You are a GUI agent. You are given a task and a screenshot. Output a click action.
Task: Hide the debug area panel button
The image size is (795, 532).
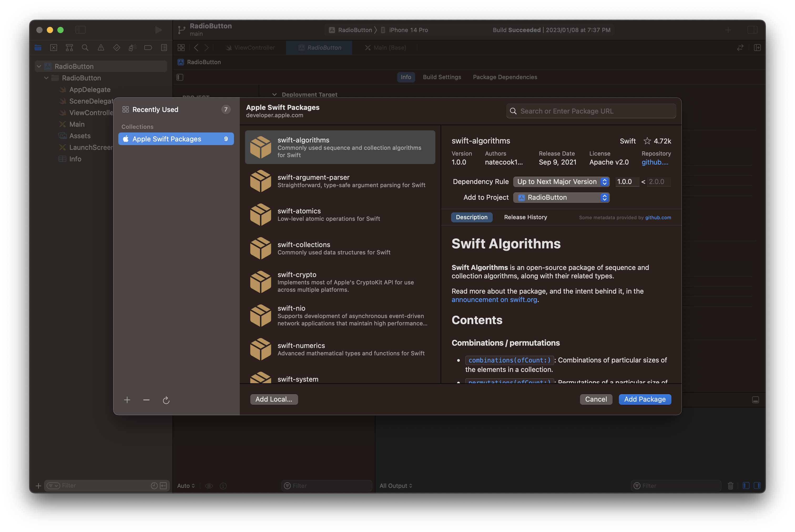tap(755, 400)
